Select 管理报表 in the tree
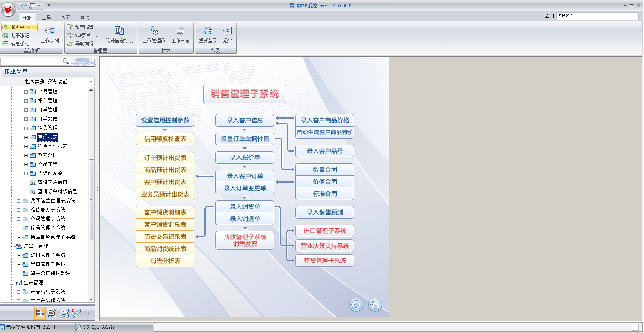The height and width of the screenshot is (333, 644). click(x=48, y=137)
